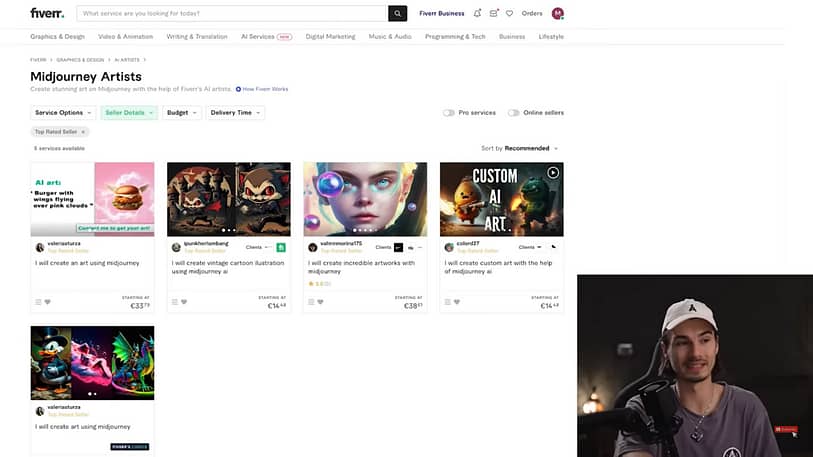Open Graphics & Design category
The width and height of the screenshot is (813, 457).
(x=58, y=37)
